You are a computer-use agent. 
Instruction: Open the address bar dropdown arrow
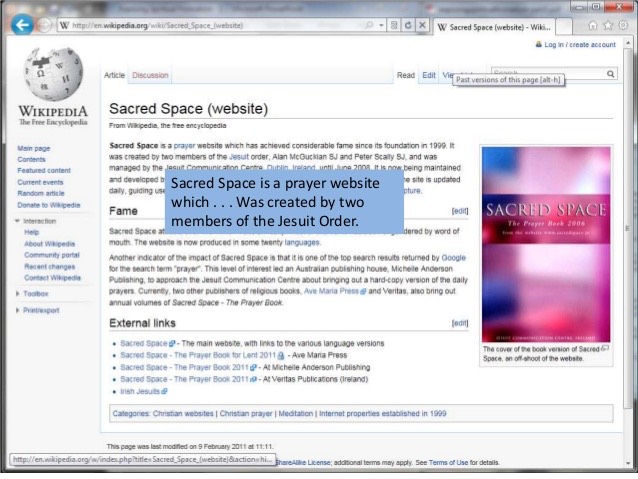click(381, 25)
